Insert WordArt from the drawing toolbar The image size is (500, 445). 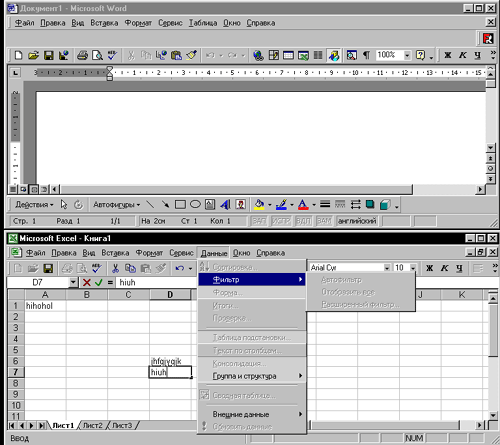(225, 204)
